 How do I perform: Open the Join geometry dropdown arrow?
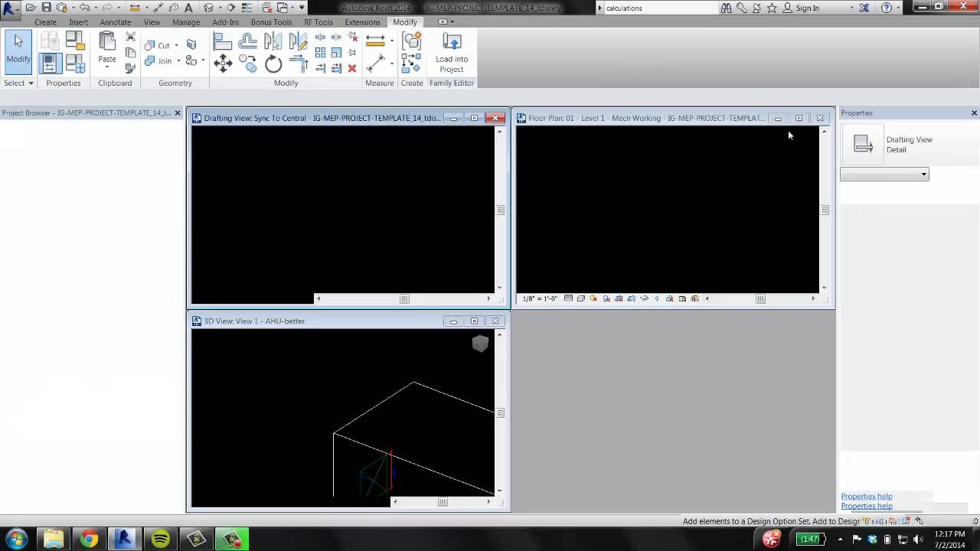point(178,60)
